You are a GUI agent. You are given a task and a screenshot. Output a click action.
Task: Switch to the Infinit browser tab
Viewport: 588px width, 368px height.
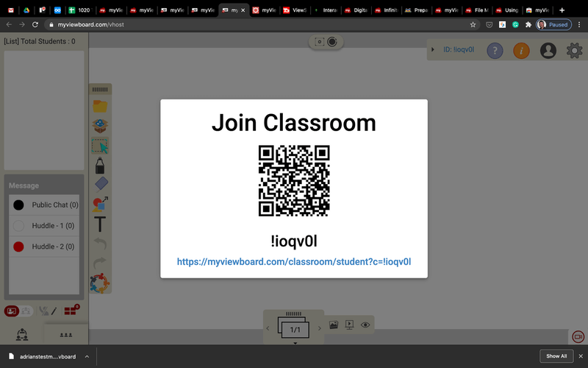click(387, 10)
